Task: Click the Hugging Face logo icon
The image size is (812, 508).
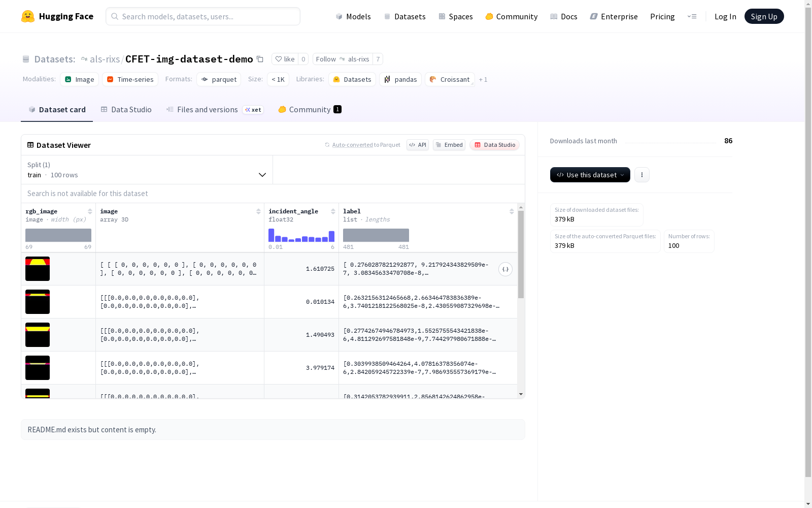Action: (x=28, y=16)
